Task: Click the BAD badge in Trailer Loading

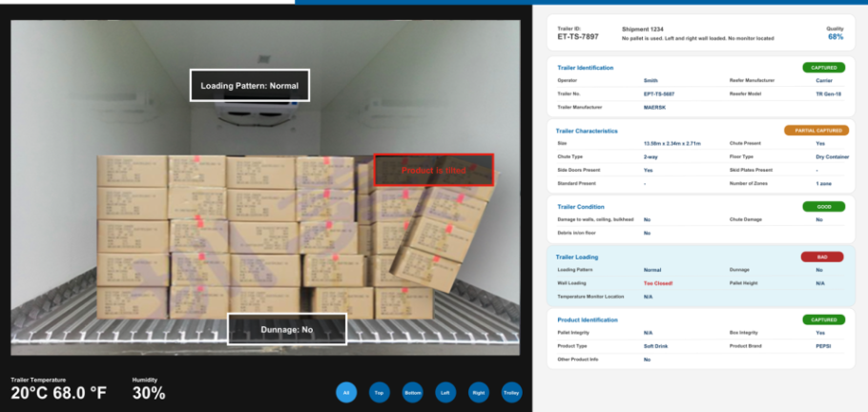Action: 823,257
